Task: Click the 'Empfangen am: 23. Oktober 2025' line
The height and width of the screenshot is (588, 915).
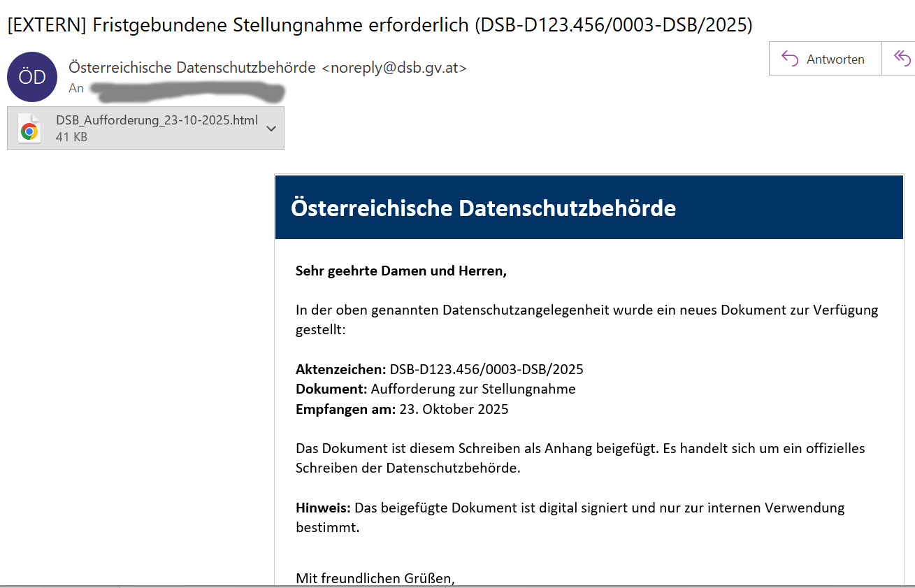Action: 402,409
